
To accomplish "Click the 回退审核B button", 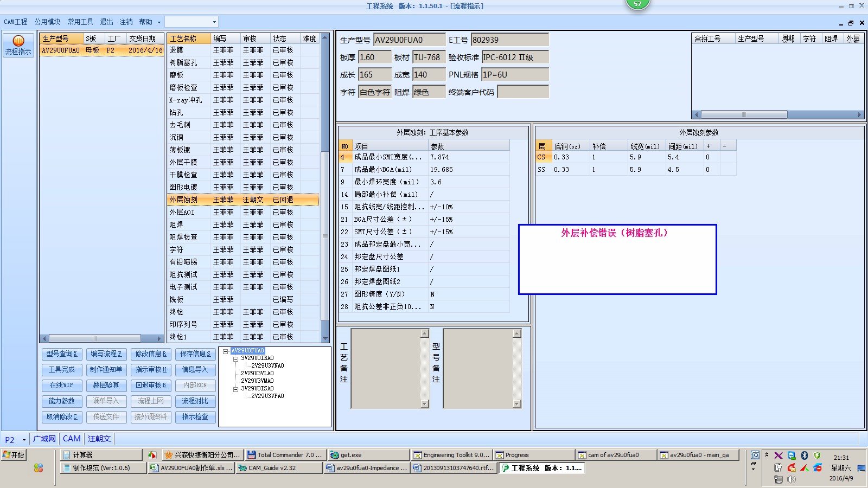I will tap(151, 386).
